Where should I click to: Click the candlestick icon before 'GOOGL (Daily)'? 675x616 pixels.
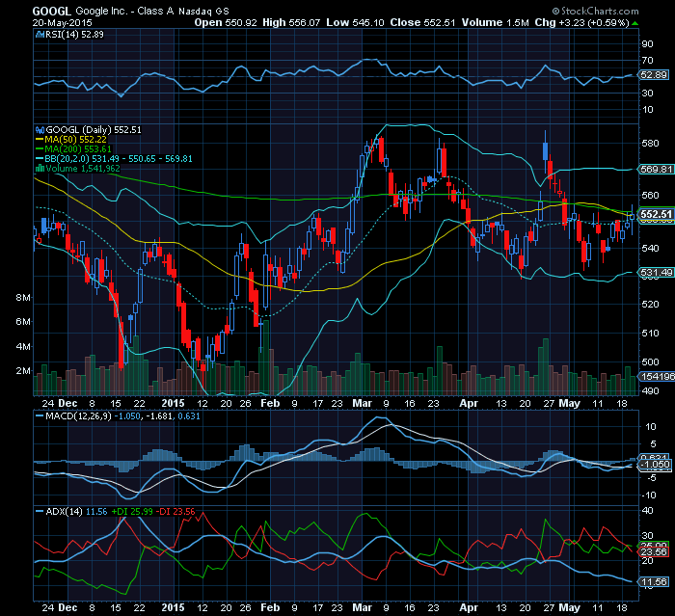pyautogui.click(x=40, y=130)
